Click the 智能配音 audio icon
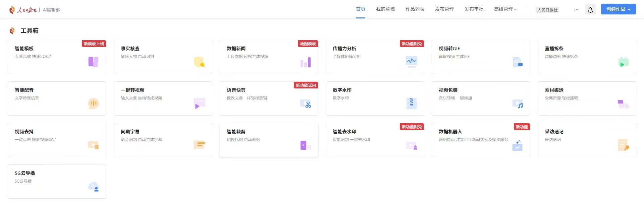The width and height of the screenshot is (644, 202). pyautogui.click(x=93, y=103)
